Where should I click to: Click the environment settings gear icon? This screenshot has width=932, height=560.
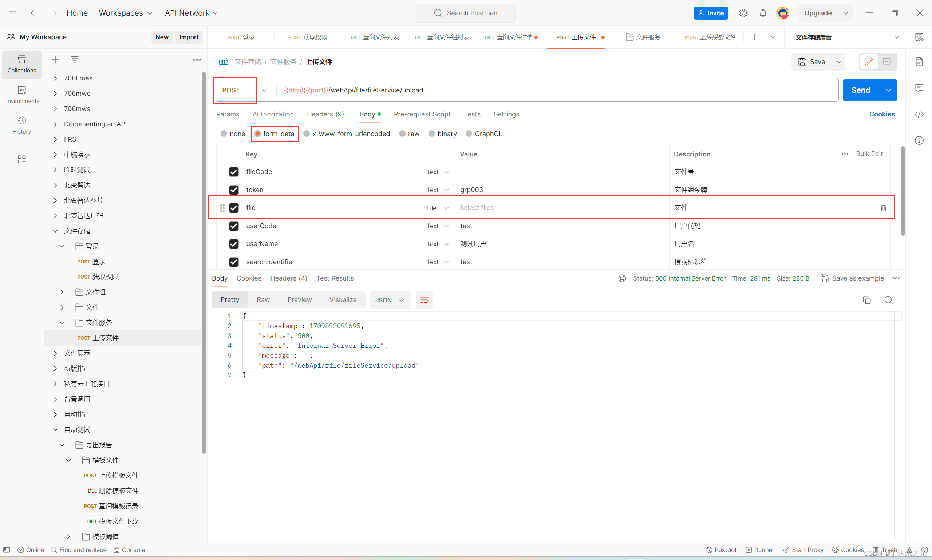[744, 13]
